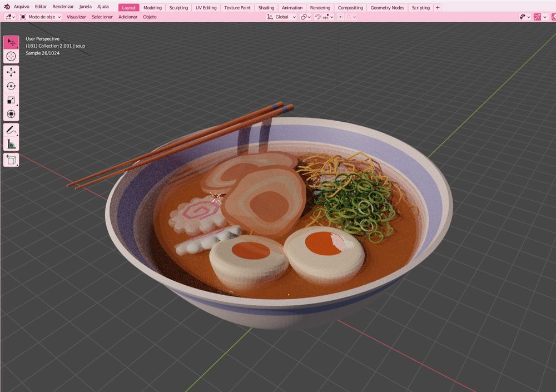
Task: Toggle viewport gizmos display
Action: [538, 17]
